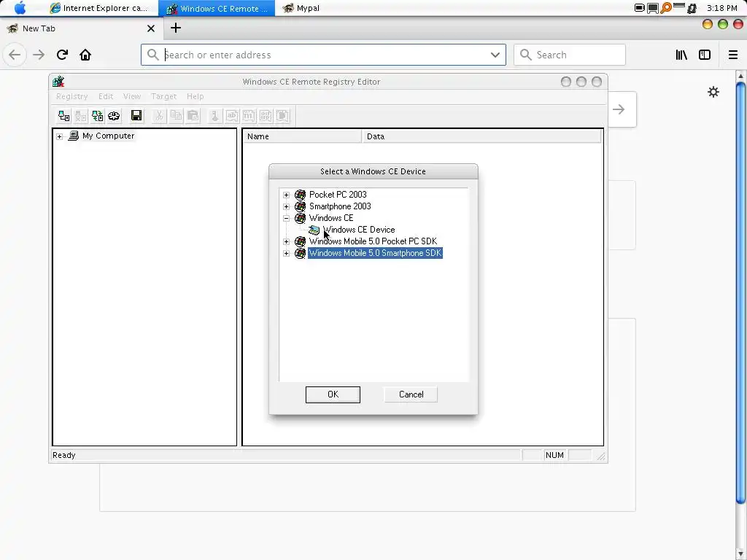Switch to the Mypal taskbar item
The width and height of the screenshot is (747, 560).
301,8
